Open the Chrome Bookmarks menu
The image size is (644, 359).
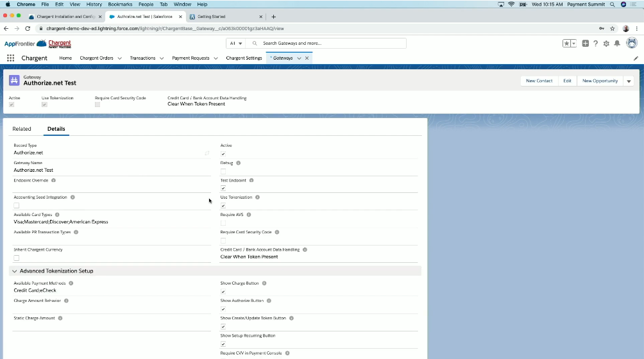point(120,4)
